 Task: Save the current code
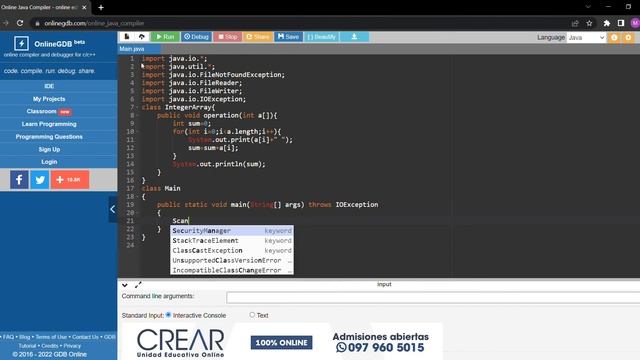point(288,37)
